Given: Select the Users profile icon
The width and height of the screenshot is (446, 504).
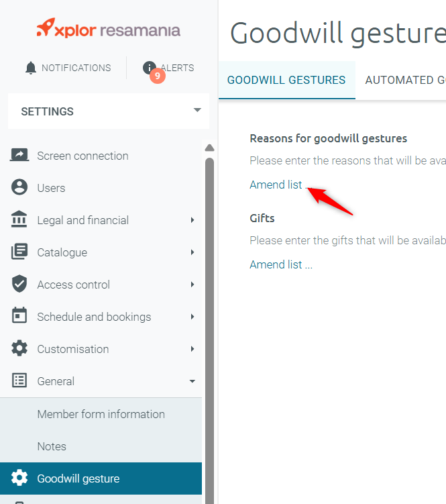Looking at the screenshot, I should 19,187.
